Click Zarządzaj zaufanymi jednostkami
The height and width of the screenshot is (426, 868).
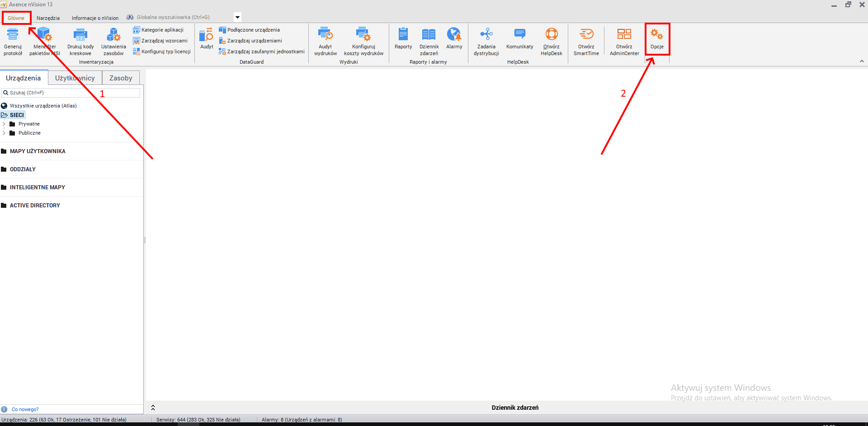tap(265, 51)
